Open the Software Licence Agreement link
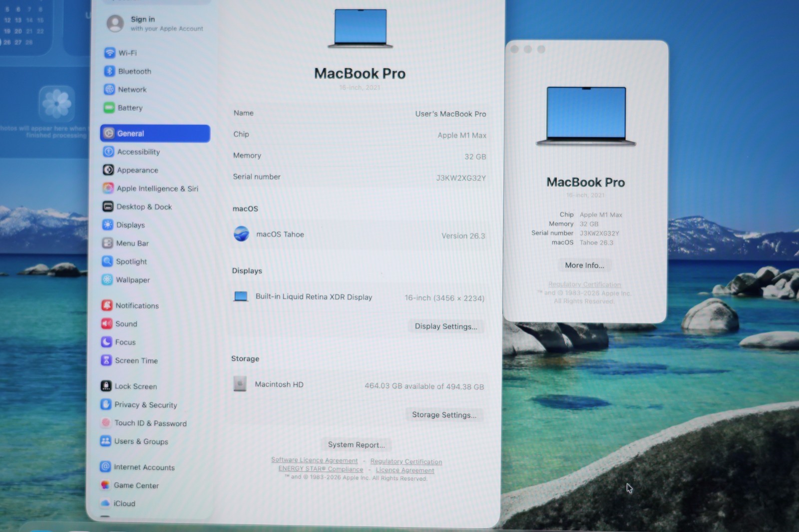Viewport: 799px width, 532px height. tap(314, 460)
